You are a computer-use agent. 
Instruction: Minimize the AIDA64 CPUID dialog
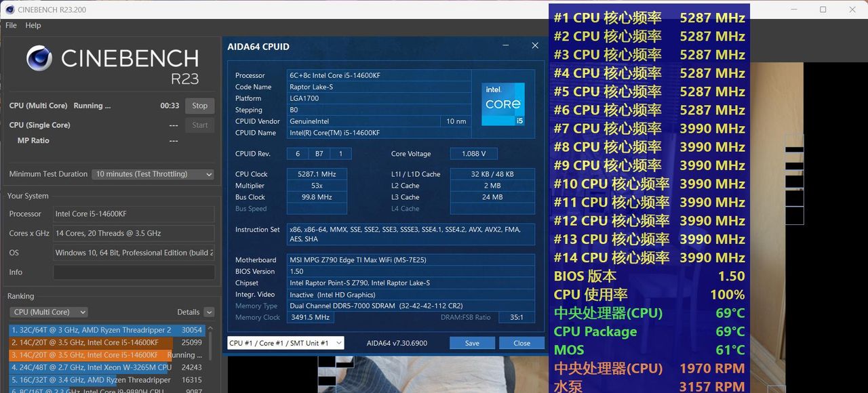pos(507,45)
